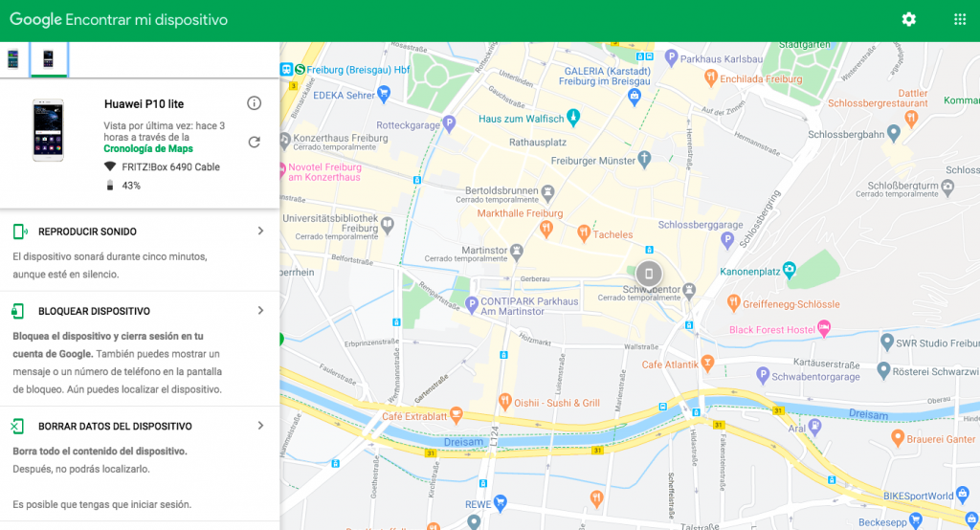Click the Rathausplatz label on map
The image size is (980, 530).
click(538, 143)
